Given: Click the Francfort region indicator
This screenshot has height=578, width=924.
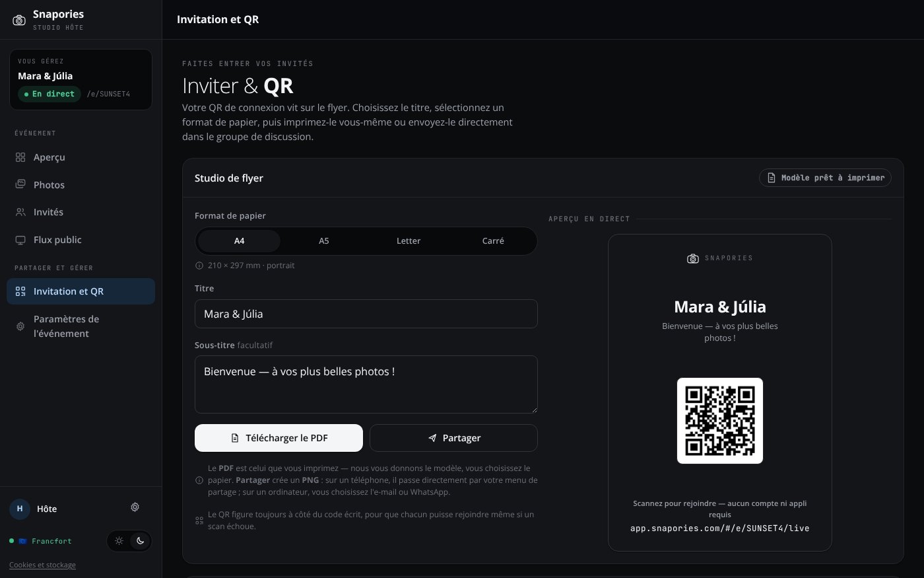Looking at the screenshot, I should pos(40,541).
